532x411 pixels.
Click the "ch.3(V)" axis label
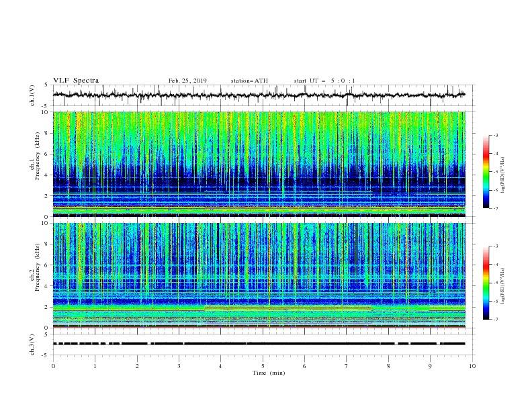coord(32,345)
